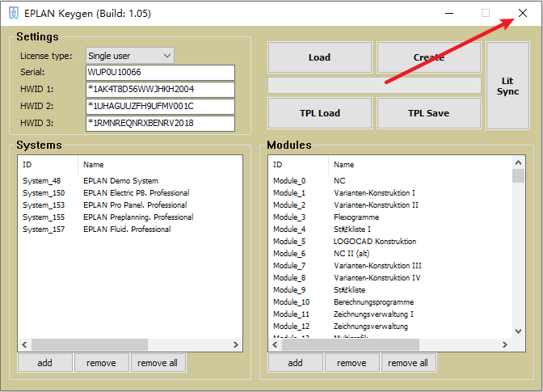The image size is (543, 392).
Task: Click the Systems add button
Action: pos(45,363)
